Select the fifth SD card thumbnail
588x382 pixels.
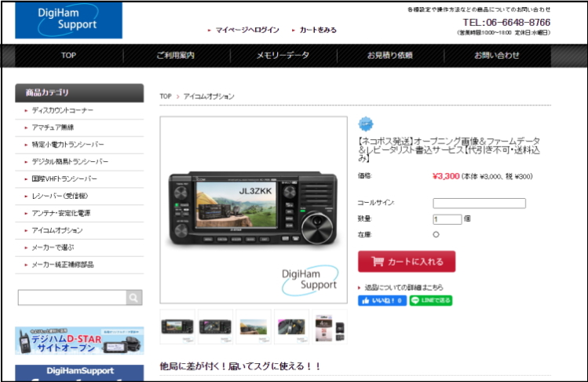pyautogui.click(x=330, y=327)
